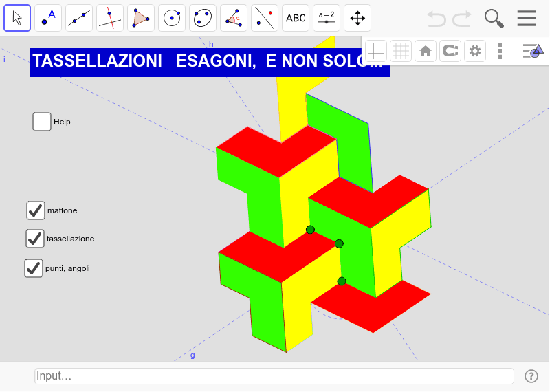The height and width of the screenshot is (392, 550).
Task: Uncheck the mattone checkbox
Action: pyautogui.click(x=36, y=210)
